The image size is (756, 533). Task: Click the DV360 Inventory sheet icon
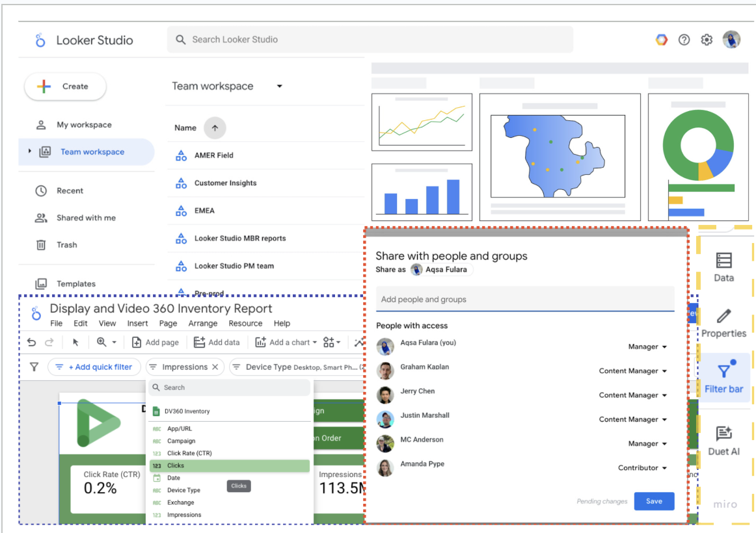[x=156, y=411]
